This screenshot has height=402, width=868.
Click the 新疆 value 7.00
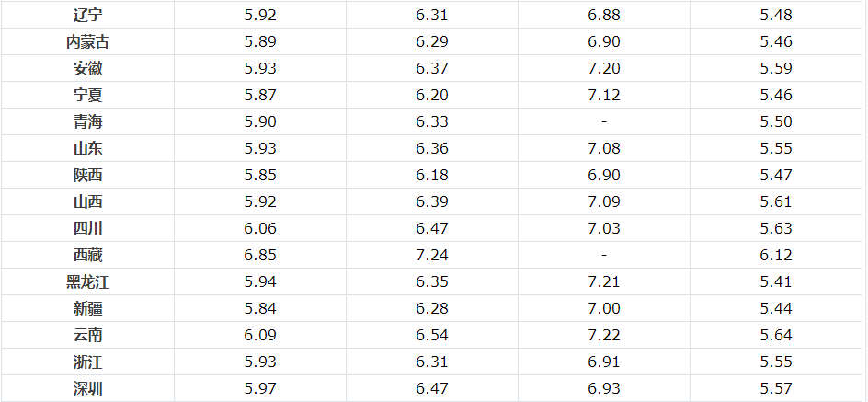click(604, 308)
